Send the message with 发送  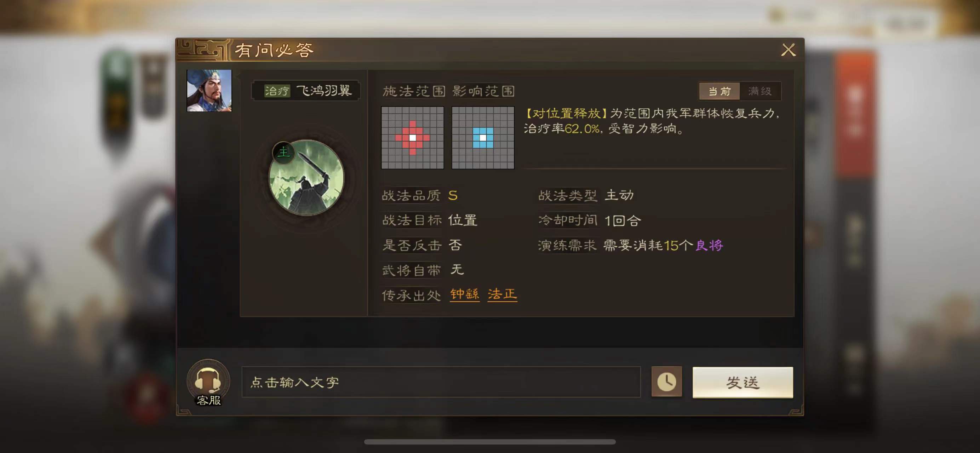tap(743, 382)
